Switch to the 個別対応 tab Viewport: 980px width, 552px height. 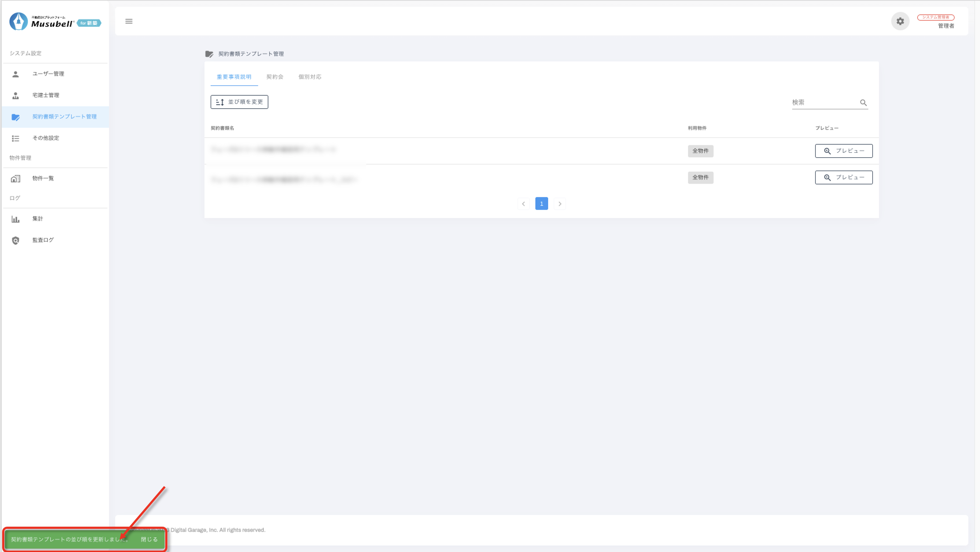(x=310, y=77)
